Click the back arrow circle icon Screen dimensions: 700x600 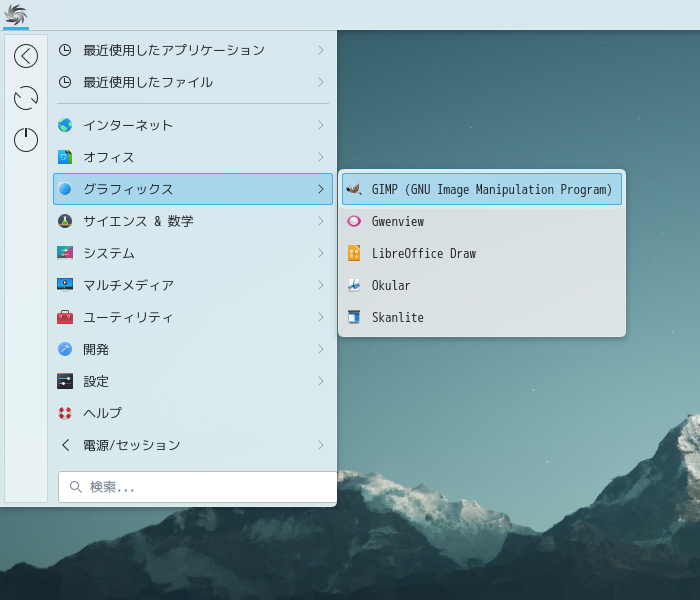(x=26, y=56)
